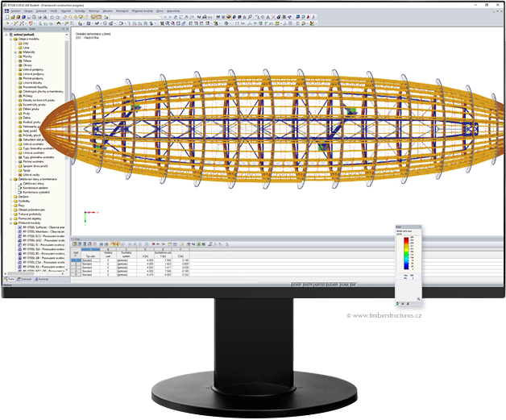Screen dimensions: 506x420
Task: Toggle RASTR grid in status bar
Action: [308, 285]
